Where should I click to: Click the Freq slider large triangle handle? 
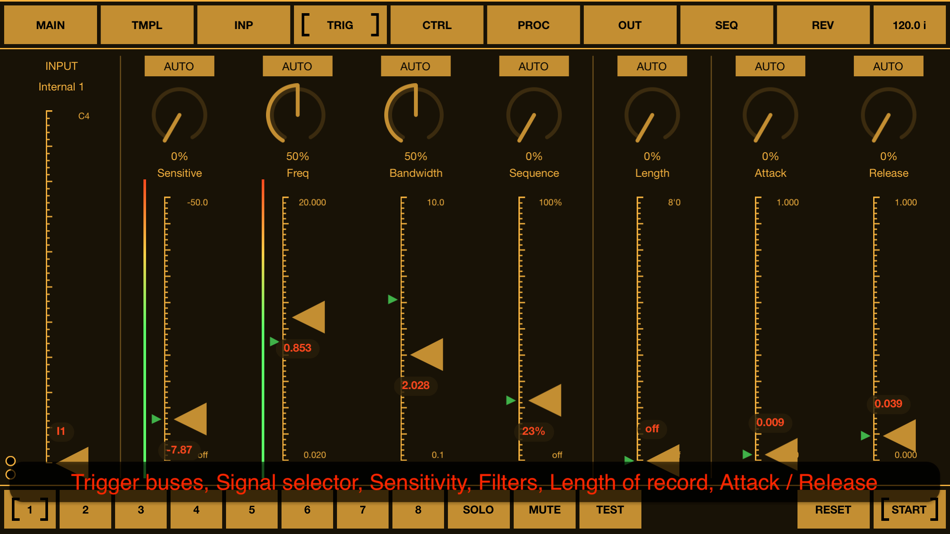point(309,316)
